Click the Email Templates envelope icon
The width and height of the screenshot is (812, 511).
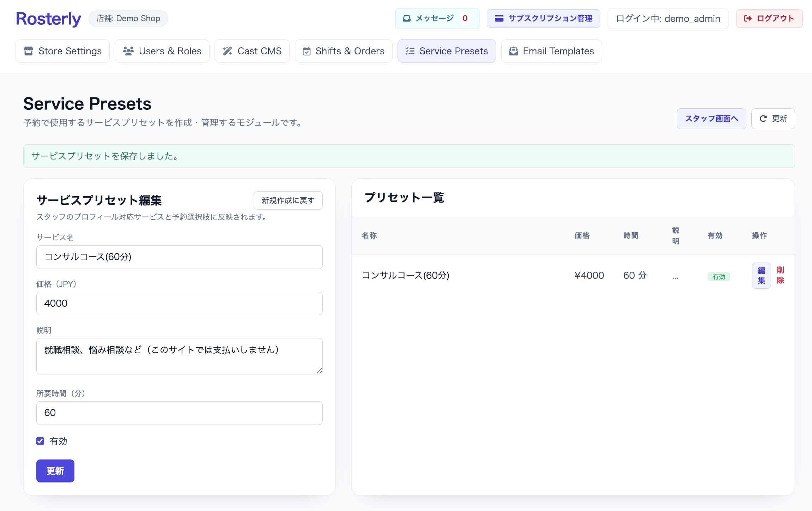[x=513, y=51]
